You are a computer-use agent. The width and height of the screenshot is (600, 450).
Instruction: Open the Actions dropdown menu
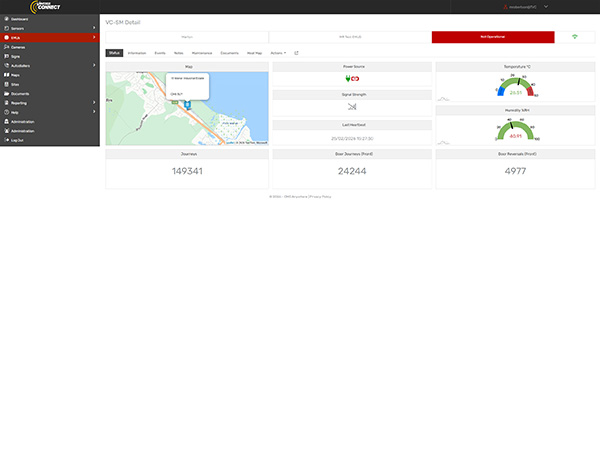(278, 53)
